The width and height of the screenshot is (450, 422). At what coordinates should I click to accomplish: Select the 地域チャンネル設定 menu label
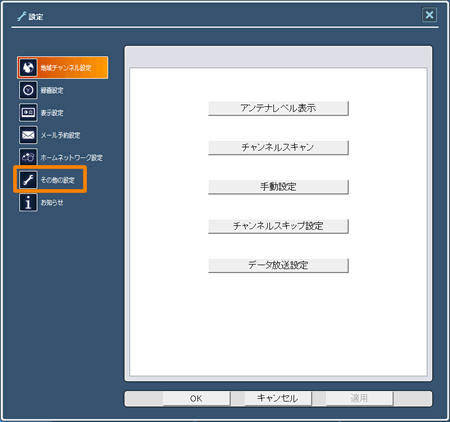coord(66,68)
